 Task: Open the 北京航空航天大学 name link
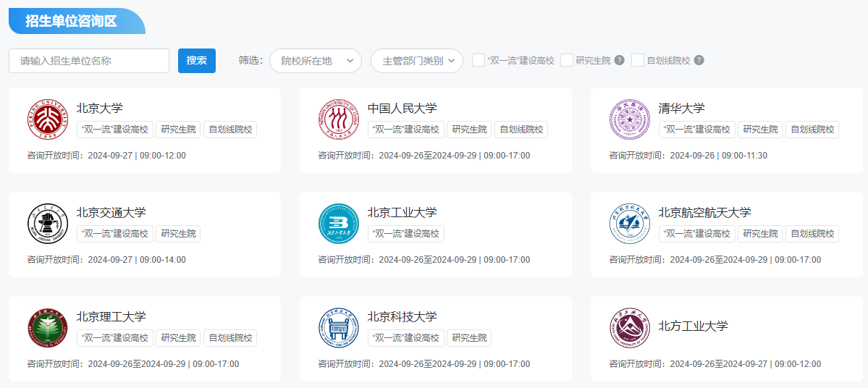click(704, 212)
